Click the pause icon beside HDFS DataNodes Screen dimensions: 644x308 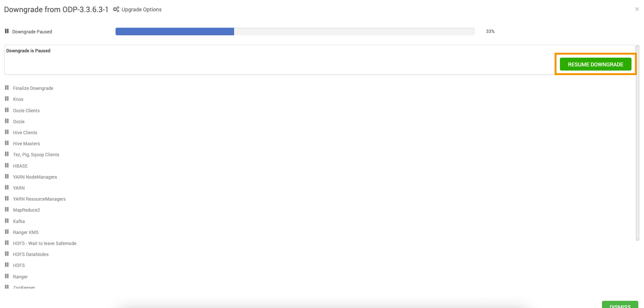point(7,254)
